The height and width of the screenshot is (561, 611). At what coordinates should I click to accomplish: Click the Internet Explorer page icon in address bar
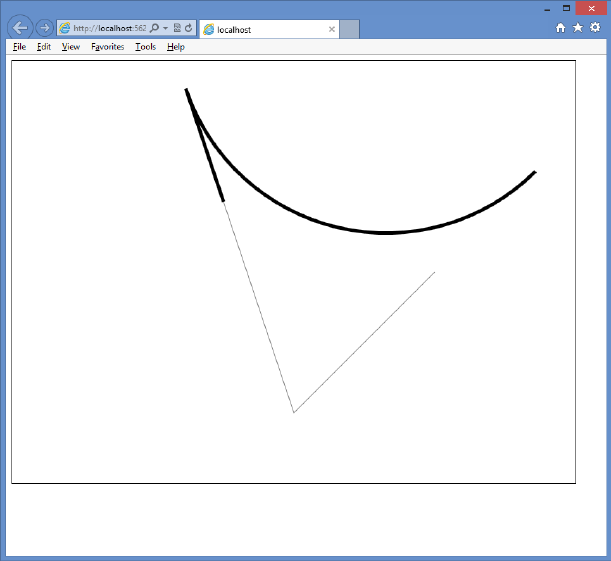tap(65, 28)
